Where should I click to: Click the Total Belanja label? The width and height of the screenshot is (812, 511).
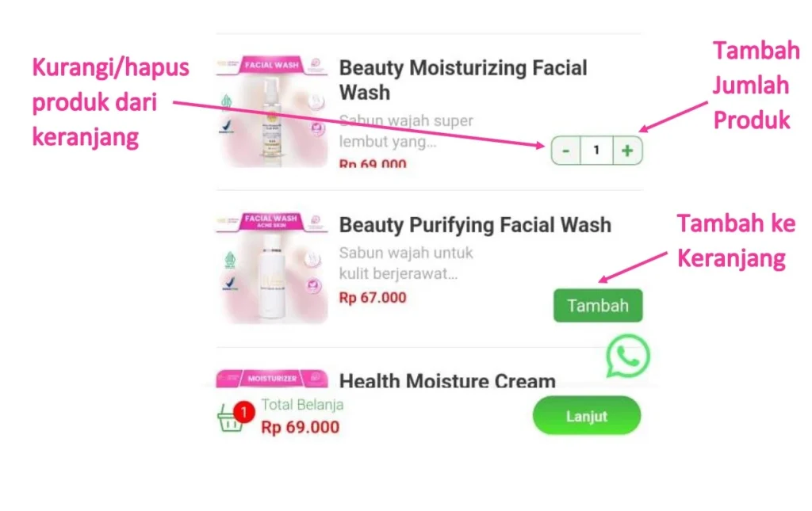click(302, 405)
